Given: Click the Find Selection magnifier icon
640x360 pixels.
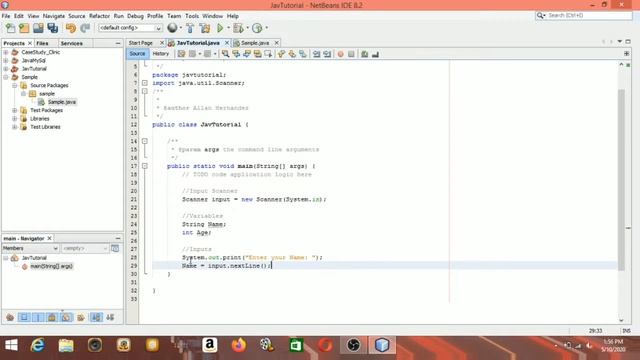Looking at the screenshot, I should tap(225, 54).
